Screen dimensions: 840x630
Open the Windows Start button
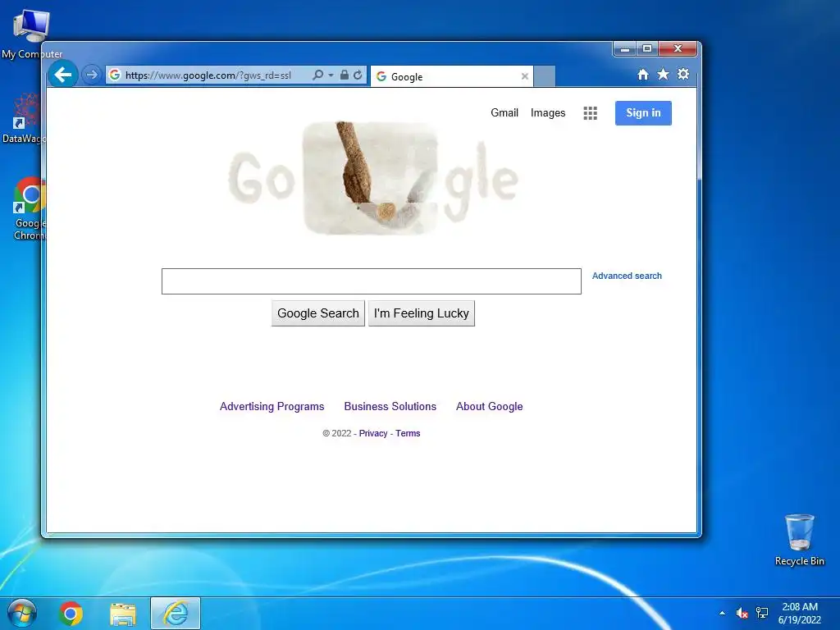pyautogui.click(x=22, y=614)
